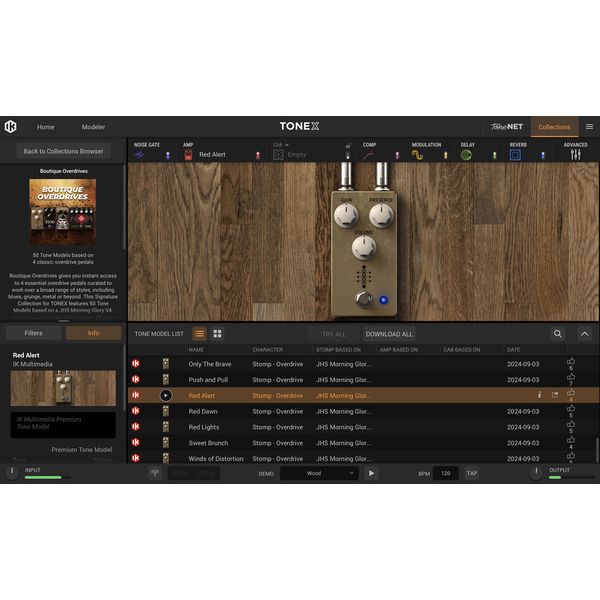The image size is (600, 600).
Task: Click the Download All button
Action: (389, 334)
